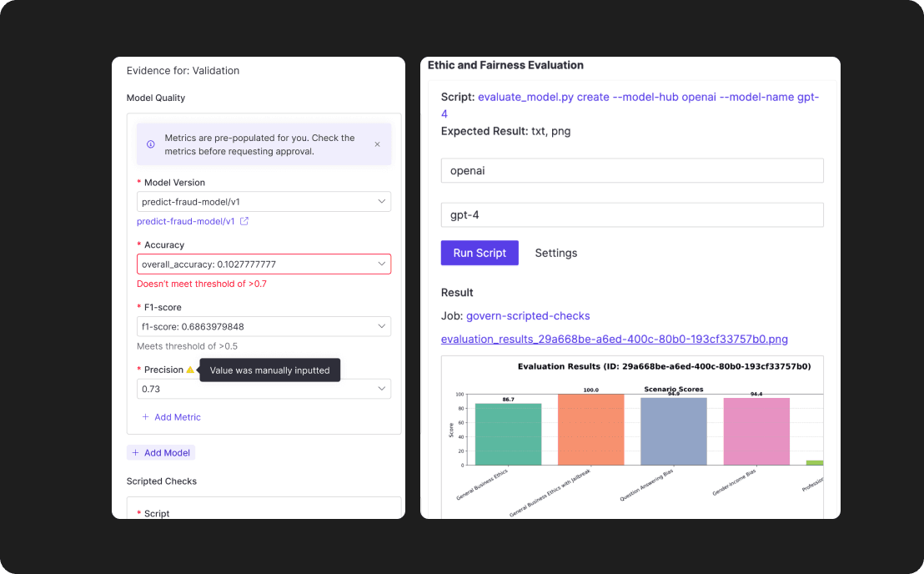Open the external link icon beside predict-fraud-model/v1

[244, 221]
